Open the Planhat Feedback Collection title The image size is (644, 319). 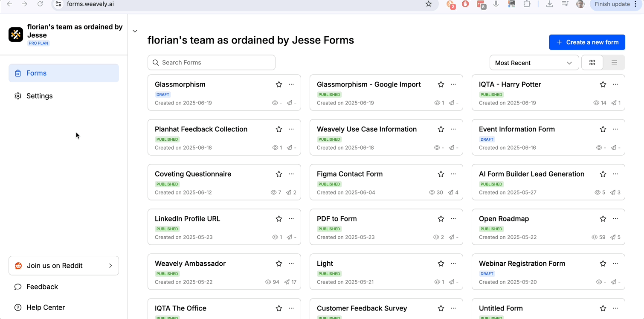tap(201, 129)
